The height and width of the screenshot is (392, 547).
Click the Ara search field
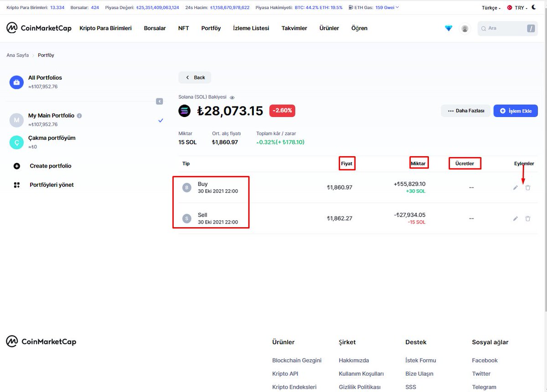(508, 28)
